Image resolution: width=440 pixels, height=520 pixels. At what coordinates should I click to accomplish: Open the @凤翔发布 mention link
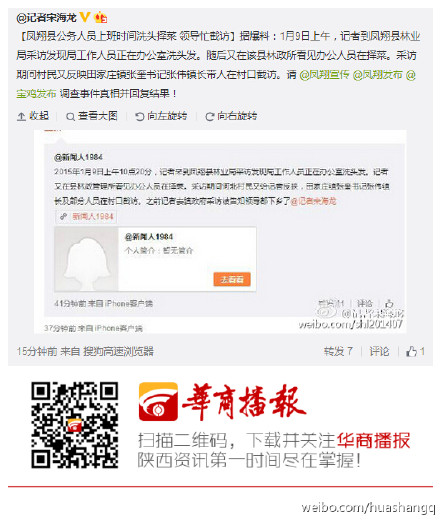377,74
